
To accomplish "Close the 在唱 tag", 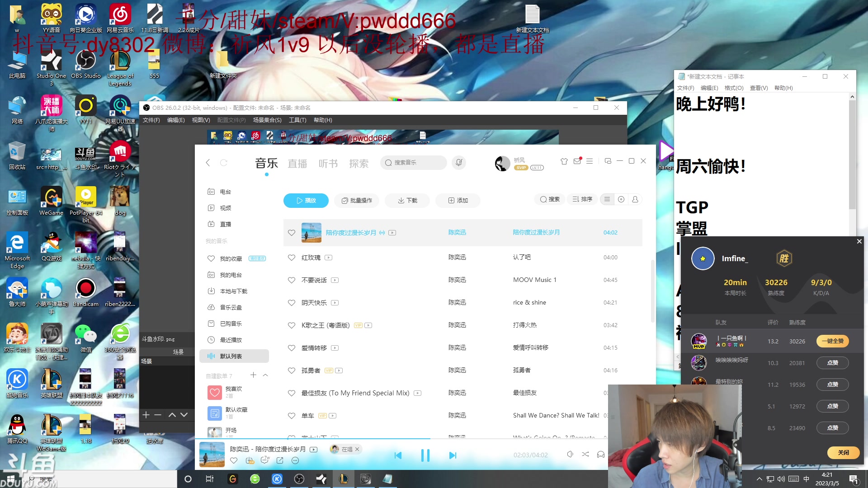I will (x=357, y=449).
